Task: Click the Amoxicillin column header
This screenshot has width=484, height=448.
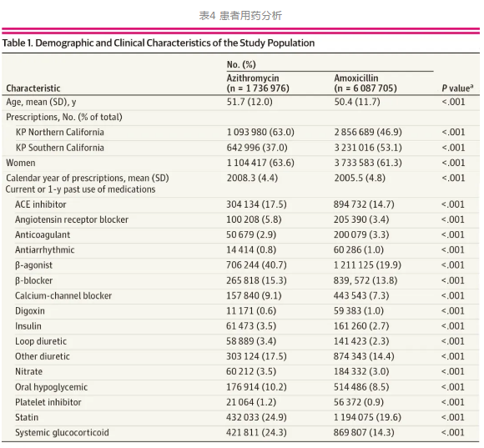Action: [366, 83]
